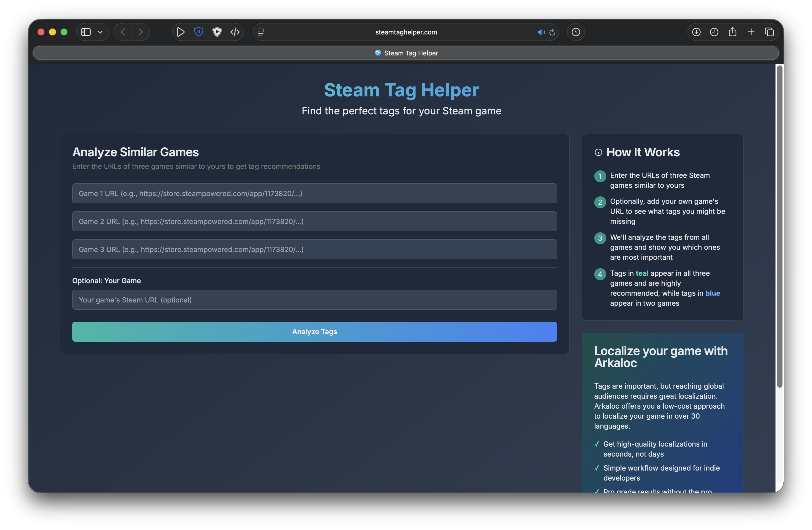
Task: Click the bold 'blue' word in step 4
Action: point(713,293)
